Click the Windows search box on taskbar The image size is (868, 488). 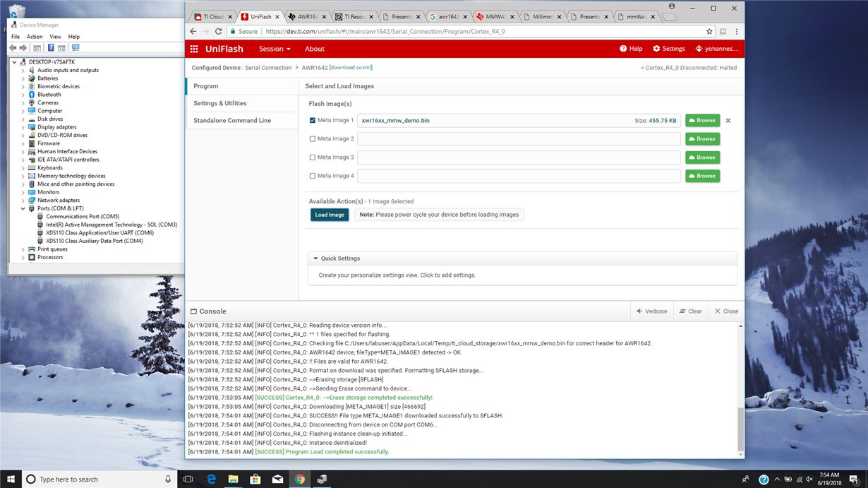[99, 479]
